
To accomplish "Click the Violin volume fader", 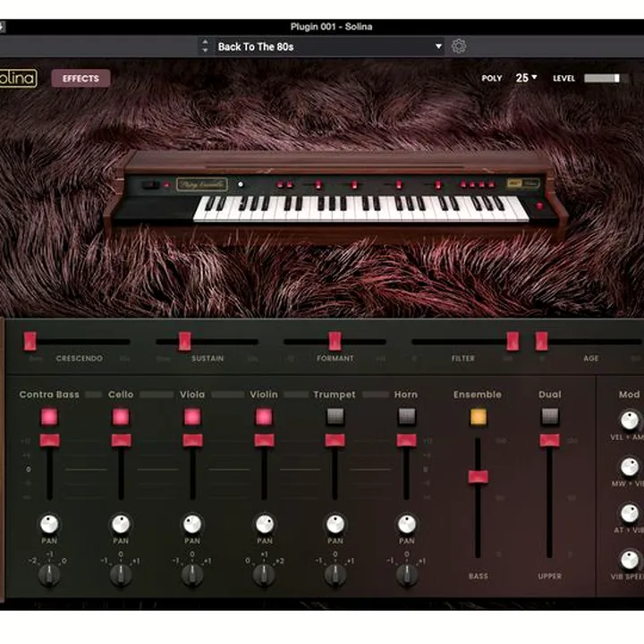I will tap(264, 440).
